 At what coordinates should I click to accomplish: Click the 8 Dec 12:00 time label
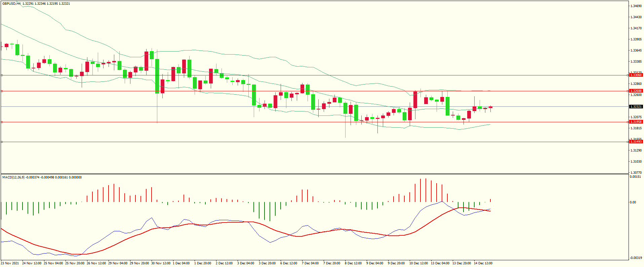point(353,263)
